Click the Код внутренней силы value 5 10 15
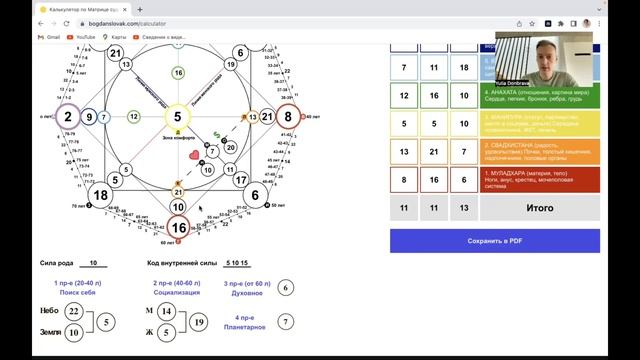 click(237, 263)
